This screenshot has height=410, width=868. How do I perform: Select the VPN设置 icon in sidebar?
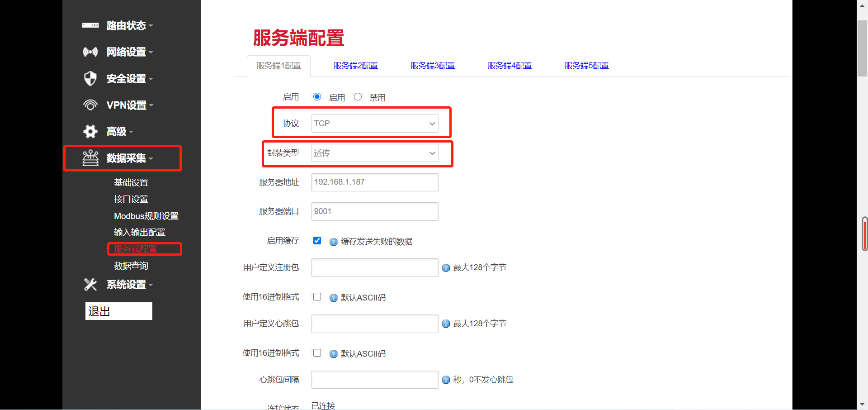click(90, 105)
